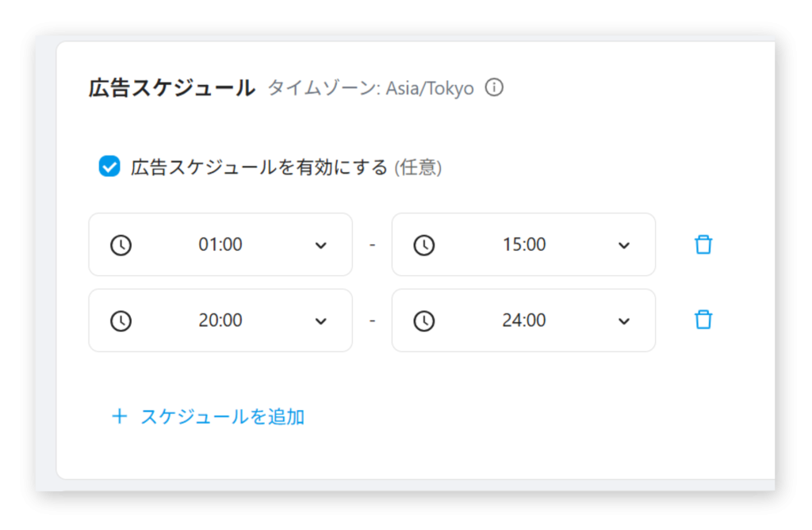The image size is (812, 530).
Task: Click the clock icon beside 01:00
Action: [121, 245]
